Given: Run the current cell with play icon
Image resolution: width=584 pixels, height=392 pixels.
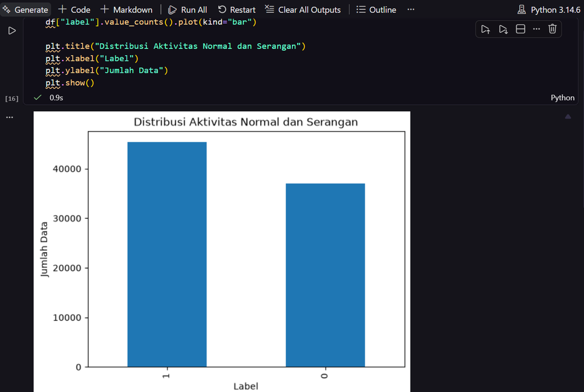Looking at the screenshot, I should click(x=12, y=31).
